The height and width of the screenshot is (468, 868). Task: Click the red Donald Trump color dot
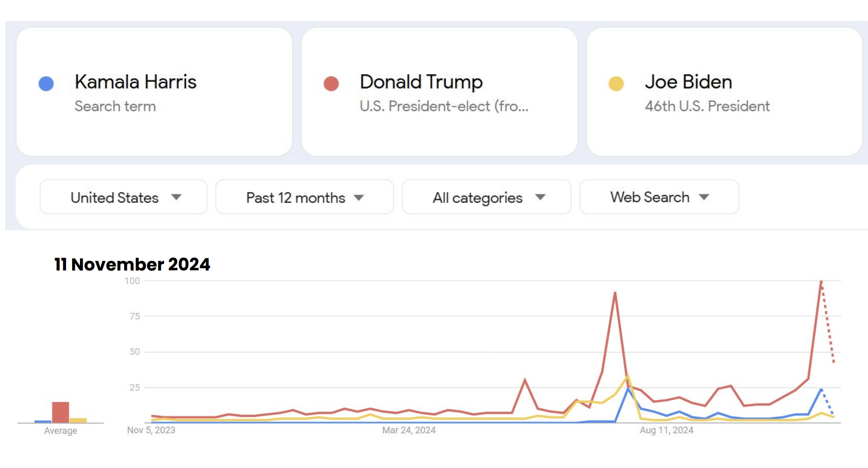tap(331, 84)
